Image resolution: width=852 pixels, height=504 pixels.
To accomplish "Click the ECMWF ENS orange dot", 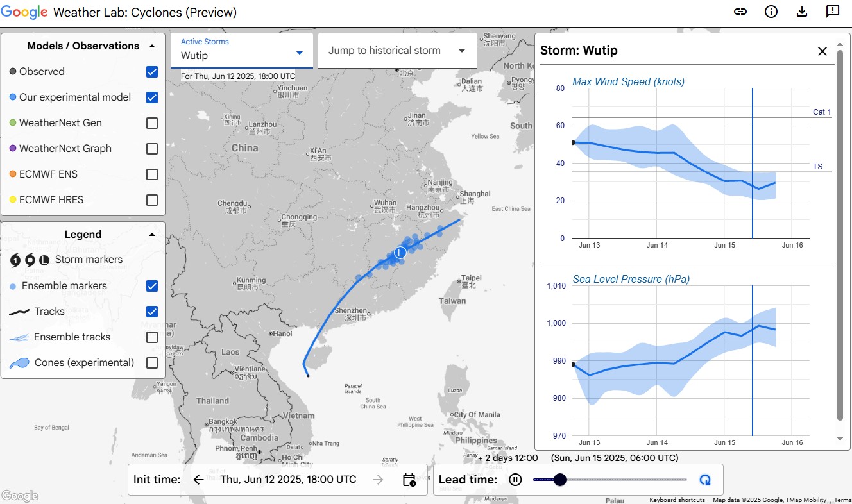I will click(x=13, y=174).
